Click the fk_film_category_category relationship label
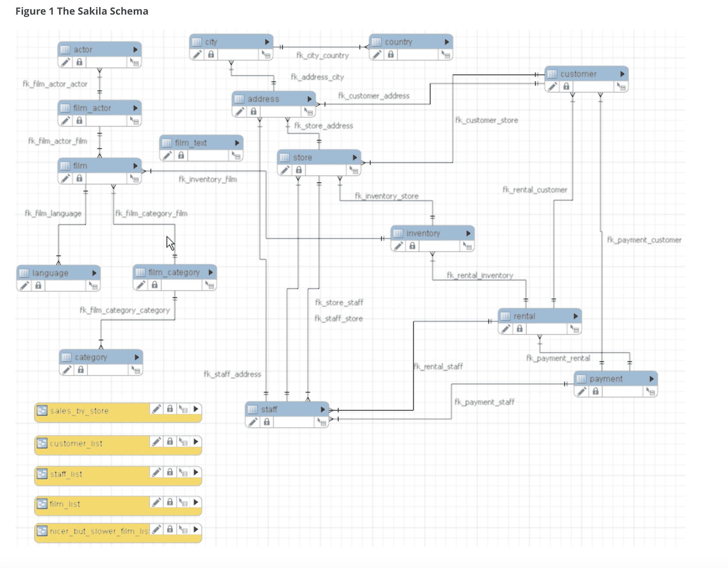The width and height of the screenshot is (728, 568). coord(125,310)
